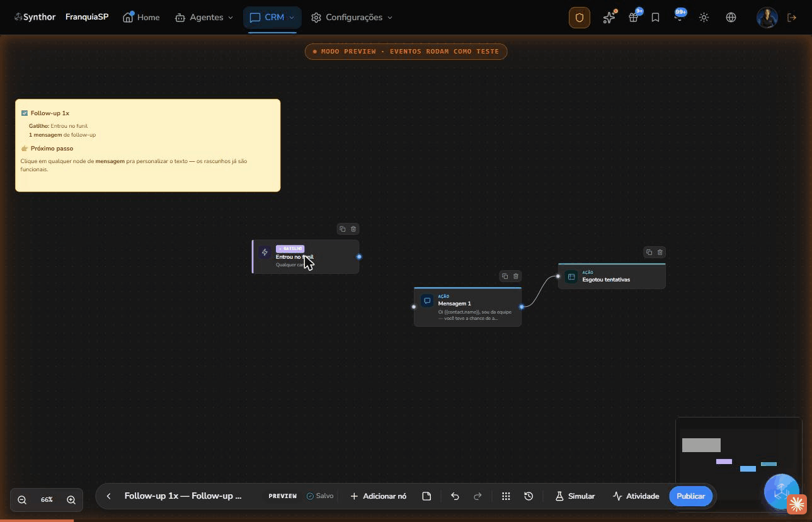Duplicate the Esgotou tentativas node
812x522 pixels.
click(x=649, y=252)
